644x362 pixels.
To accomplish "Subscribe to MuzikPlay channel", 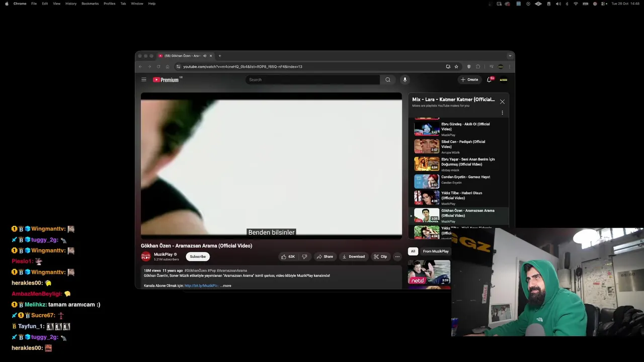I will coord(198,256).
